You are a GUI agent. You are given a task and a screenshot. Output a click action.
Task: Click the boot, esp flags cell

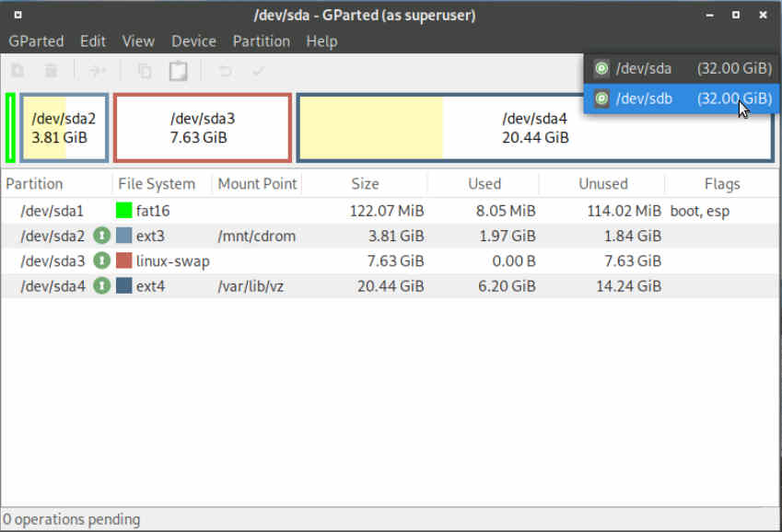pyautogui.click(x=700, y=211)
